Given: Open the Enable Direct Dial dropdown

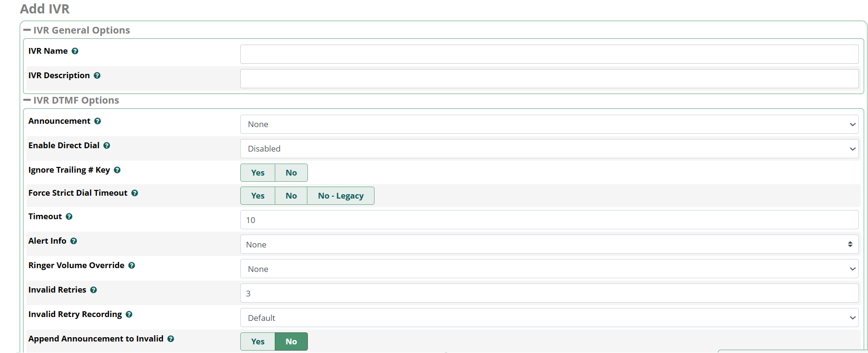Looking at the screenshot, I should pos(549,149).
